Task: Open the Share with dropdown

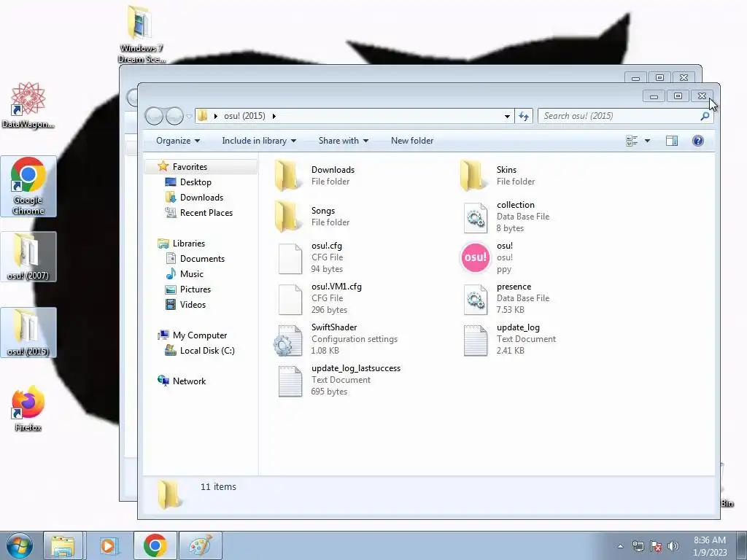Action: coord(344,141)
